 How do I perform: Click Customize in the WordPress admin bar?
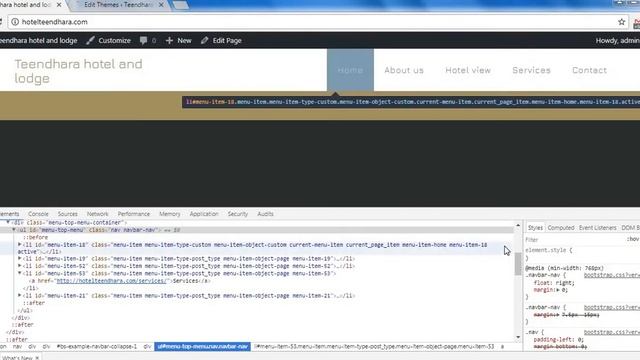pyautogui.click(x=115, y=40)
